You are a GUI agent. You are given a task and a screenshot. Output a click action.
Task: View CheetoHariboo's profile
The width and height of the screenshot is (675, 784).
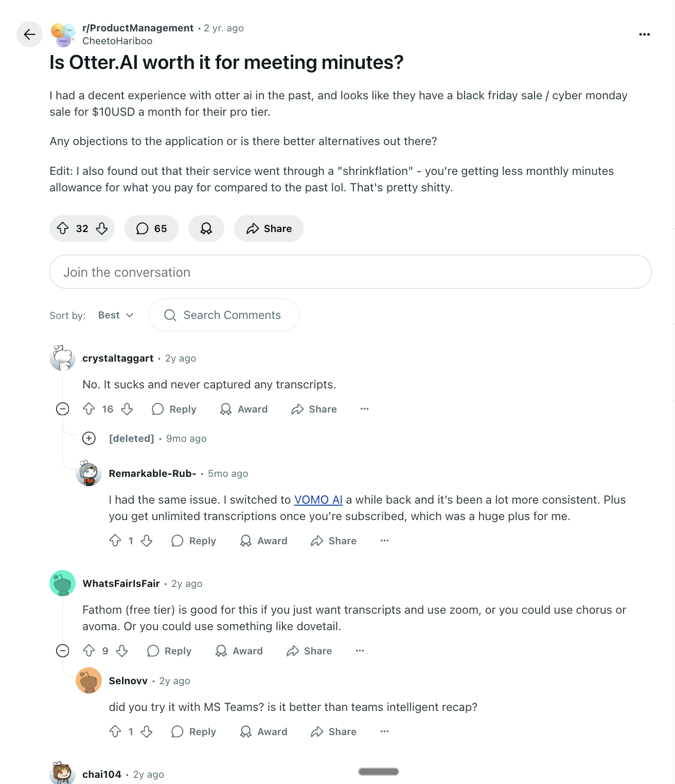point(117,41)
